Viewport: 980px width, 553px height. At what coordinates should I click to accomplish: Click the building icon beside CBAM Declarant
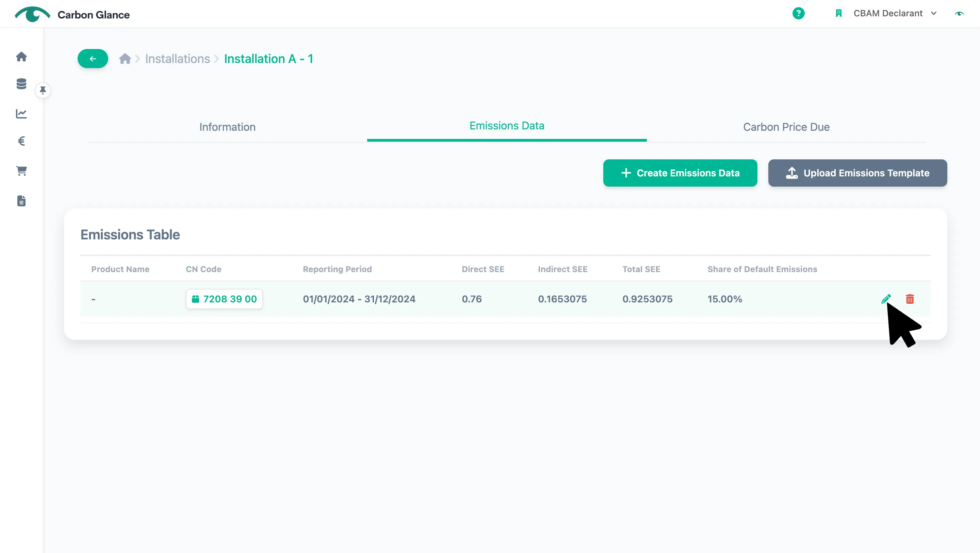[838, 13]
